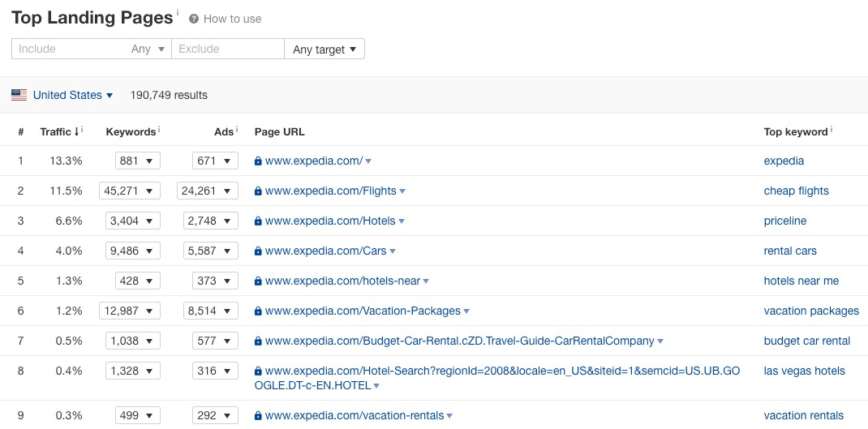Click the lock icon beside www.expedia.com/Flights
868x429 pixels.
pos(258,191)
